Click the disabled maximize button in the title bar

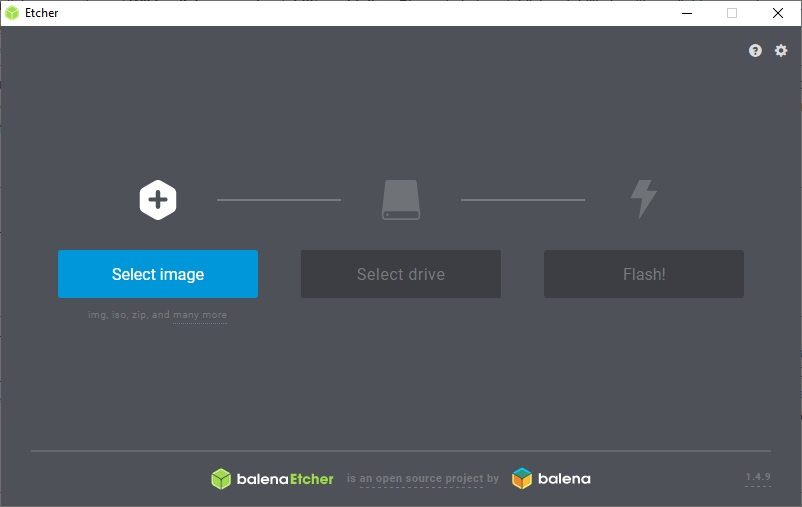point(732,13)
